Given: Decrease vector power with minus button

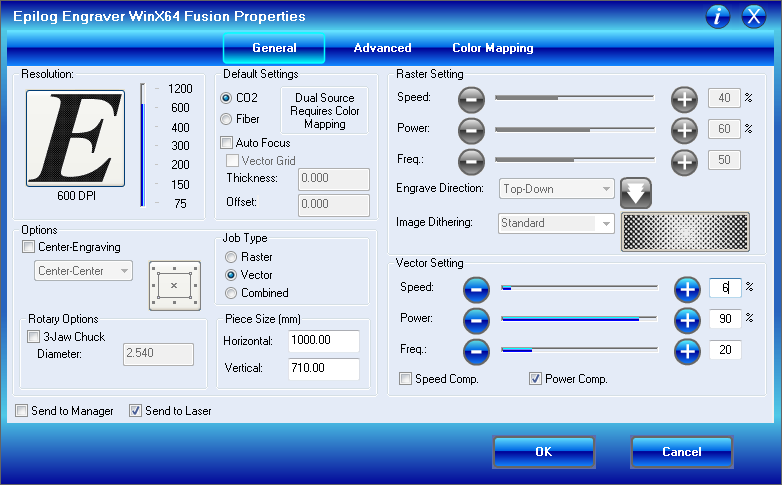Looking at the screenshot, I should click(476, 321).
